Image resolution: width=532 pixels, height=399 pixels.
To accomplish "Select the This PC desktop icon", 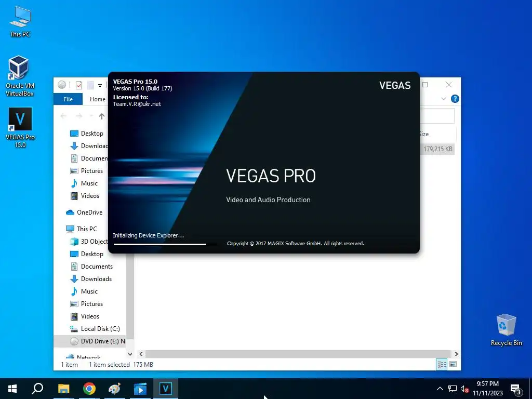I will click(x=20, y=21).
